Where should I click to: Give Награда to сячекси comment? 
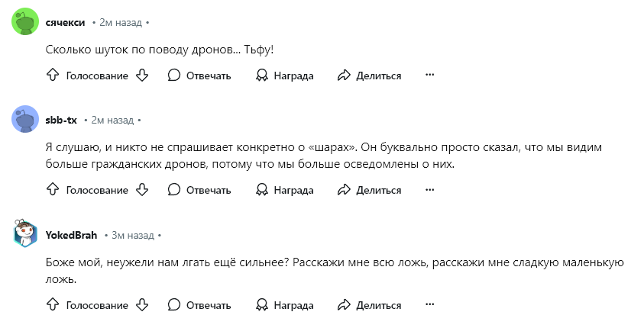(x=285, y=76)
